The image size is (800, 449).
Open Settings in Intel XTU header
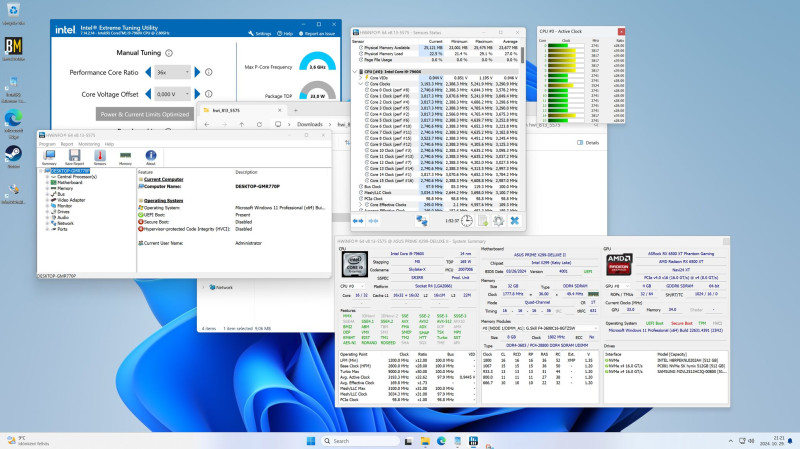tap(260, 34)
